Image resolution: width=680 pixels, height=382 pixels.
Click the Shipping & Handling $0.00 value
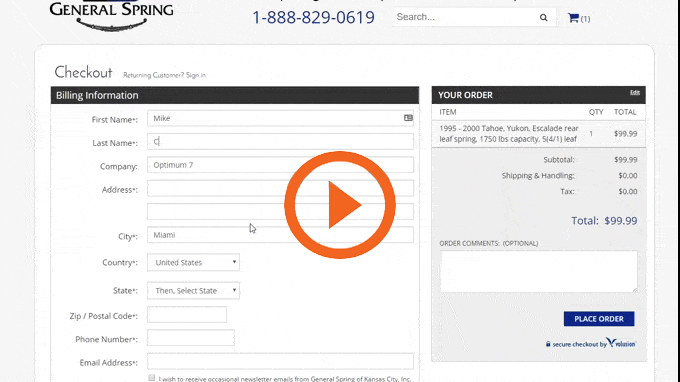628,176
